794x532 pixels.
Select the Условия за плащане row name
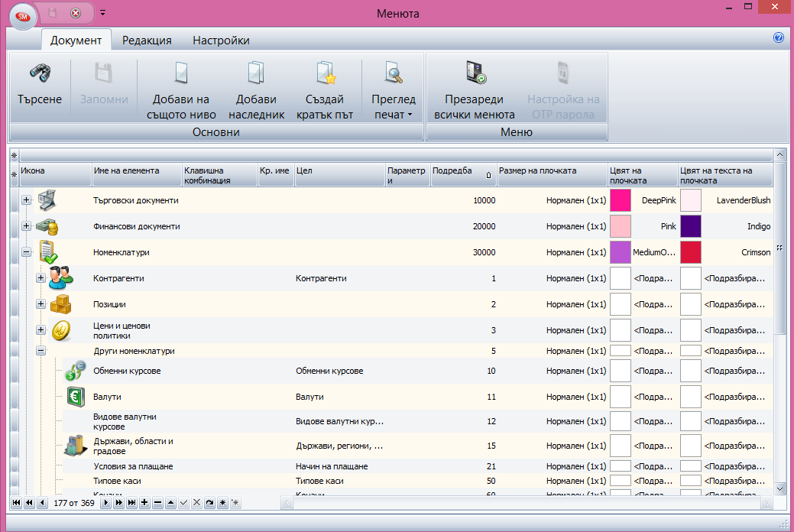(133, 466)
